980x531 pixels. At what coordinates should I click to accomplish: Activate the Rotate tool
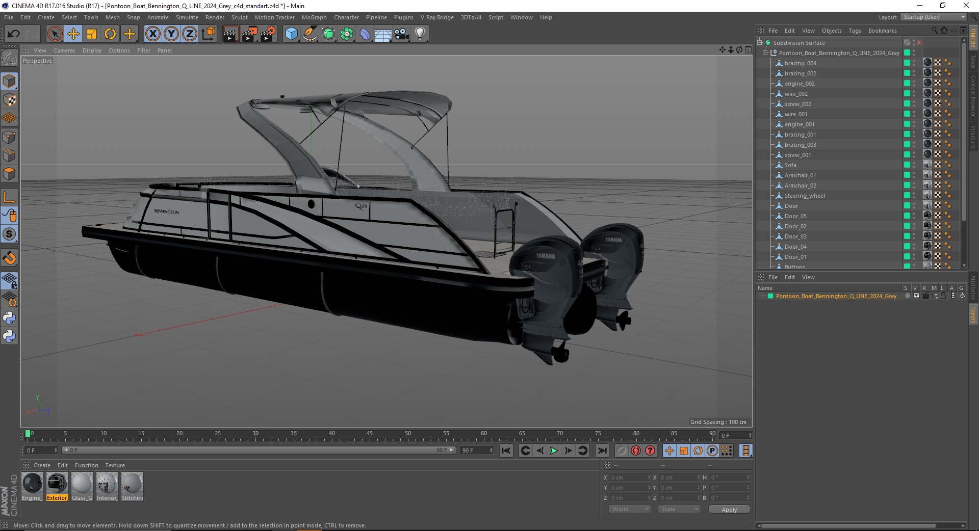[110, 34]
